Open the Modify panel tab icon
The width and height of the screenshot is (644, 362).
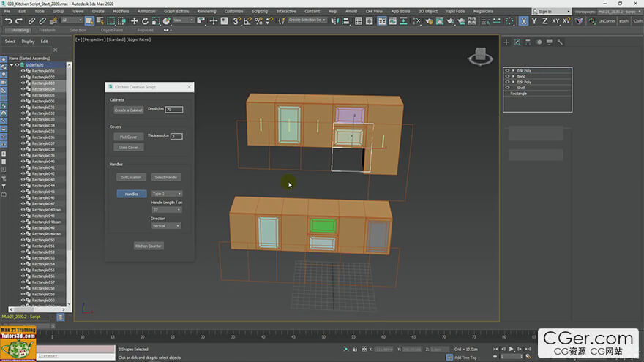(x=517, y=42)
